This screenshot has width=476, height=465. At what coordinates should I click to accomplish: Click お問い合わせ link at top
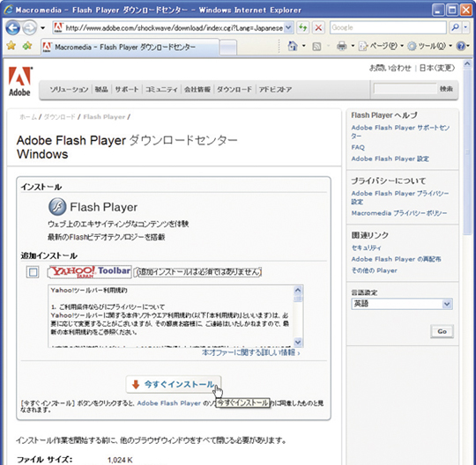(x=390, y=68)
